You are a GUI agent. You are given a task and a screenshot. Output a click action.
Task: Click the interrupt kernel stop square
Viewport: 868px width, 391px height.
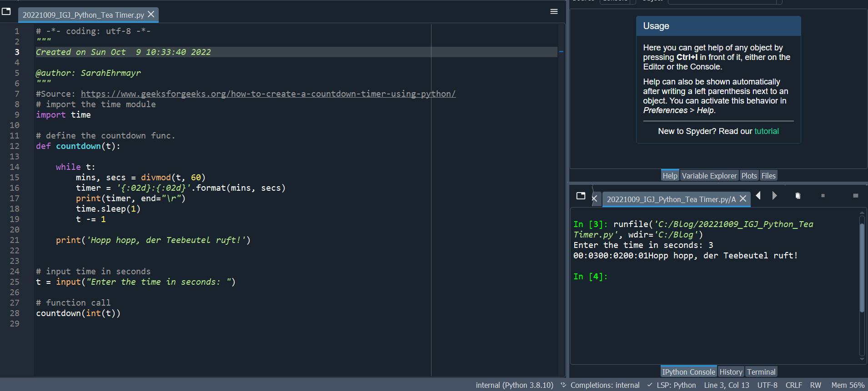[x=823, y=196]
